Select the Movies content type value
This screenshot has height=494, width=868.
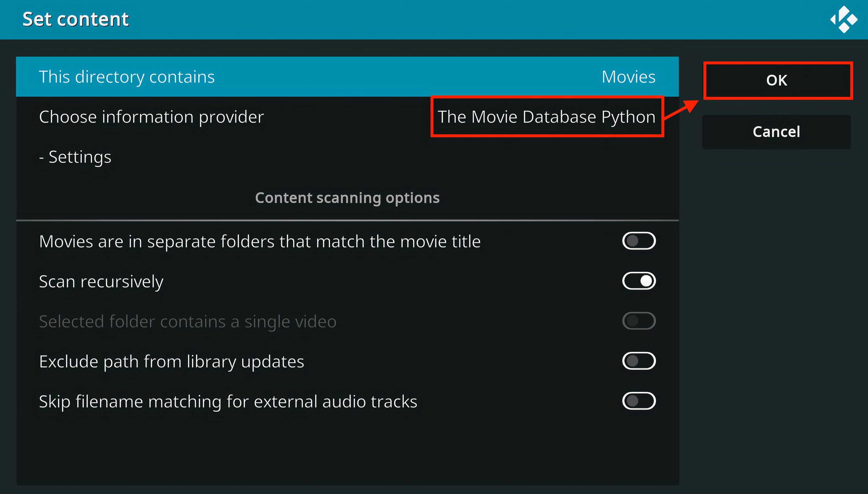coord(628,77)
